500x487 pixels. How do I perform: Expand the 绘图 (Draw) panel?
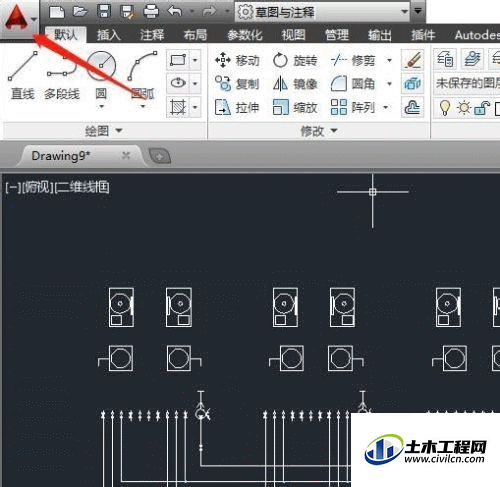104,131
